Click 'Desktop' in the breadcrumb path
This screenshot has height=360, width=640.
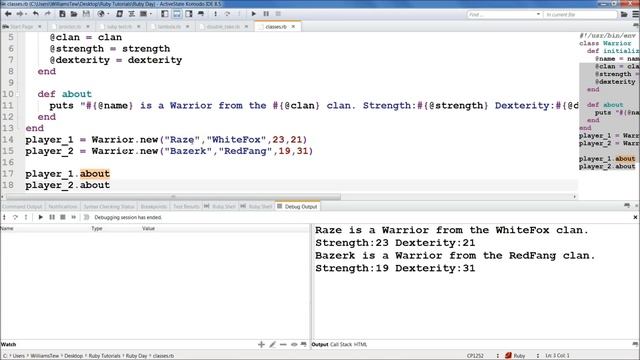73,356
